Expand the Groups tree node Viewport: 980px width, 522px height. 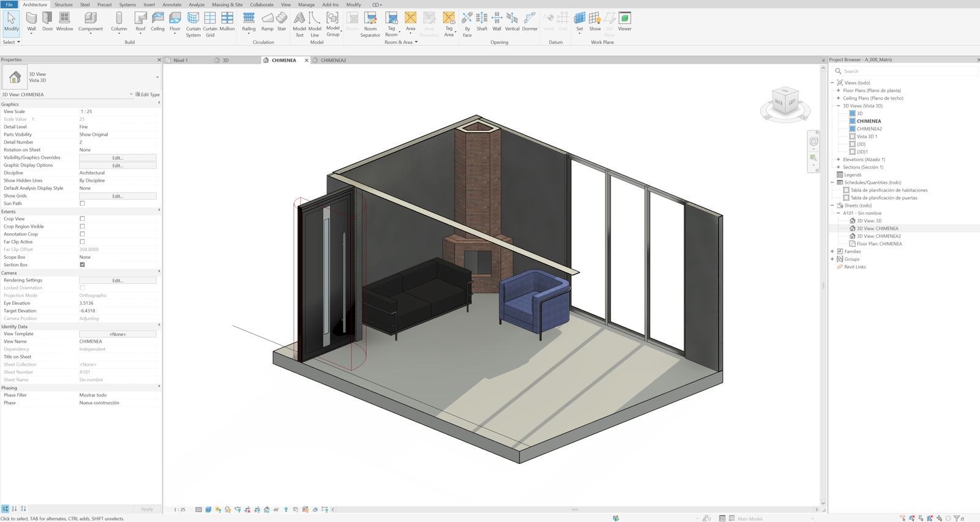coord(832,259)
